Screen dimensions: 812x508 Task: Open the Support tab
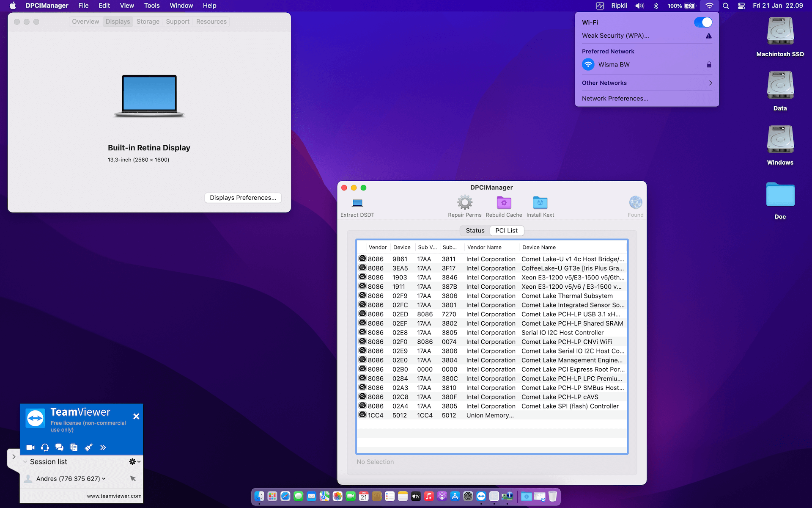(x=178, y=22)
